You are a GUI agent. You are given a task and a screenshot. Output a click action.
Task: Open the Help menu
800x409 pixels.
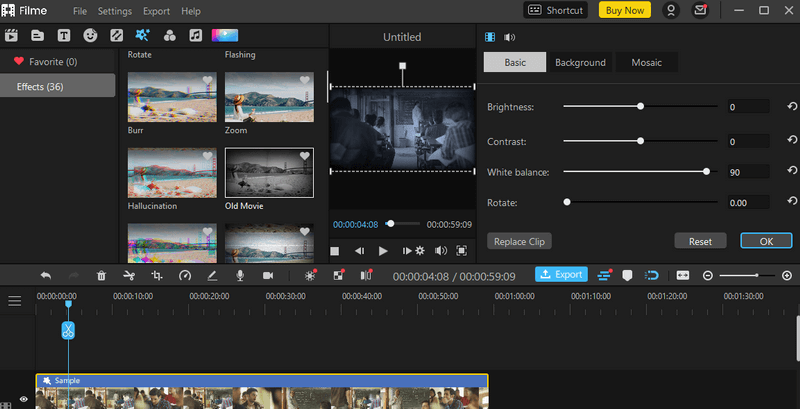tap(191, 11)
